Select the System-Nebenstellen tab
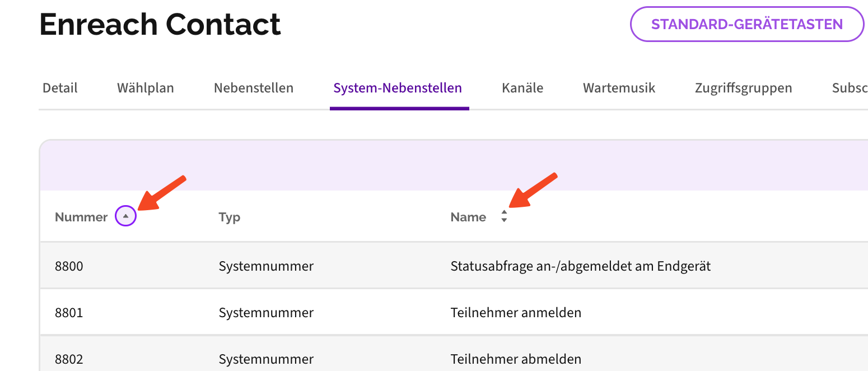Viewport: 868px width, 371px height. click(398, 88)
